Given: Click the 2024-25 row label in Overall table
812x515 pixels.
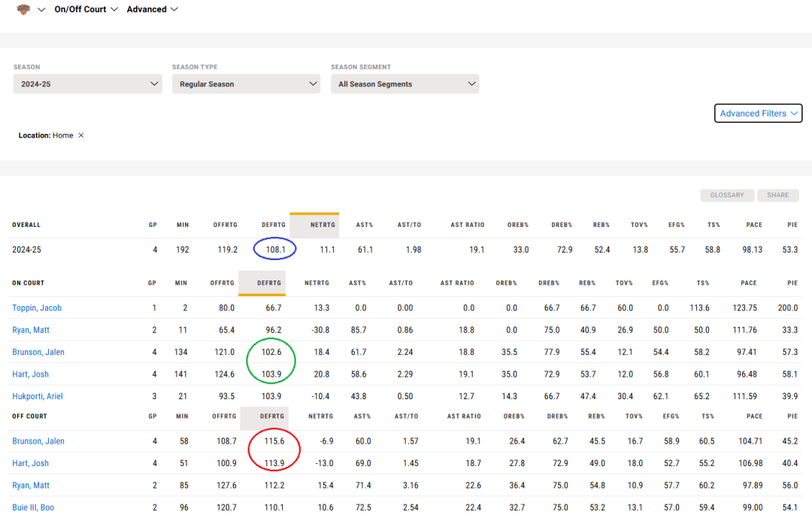Looking at the screenshot, I should (x=26, y=250).
